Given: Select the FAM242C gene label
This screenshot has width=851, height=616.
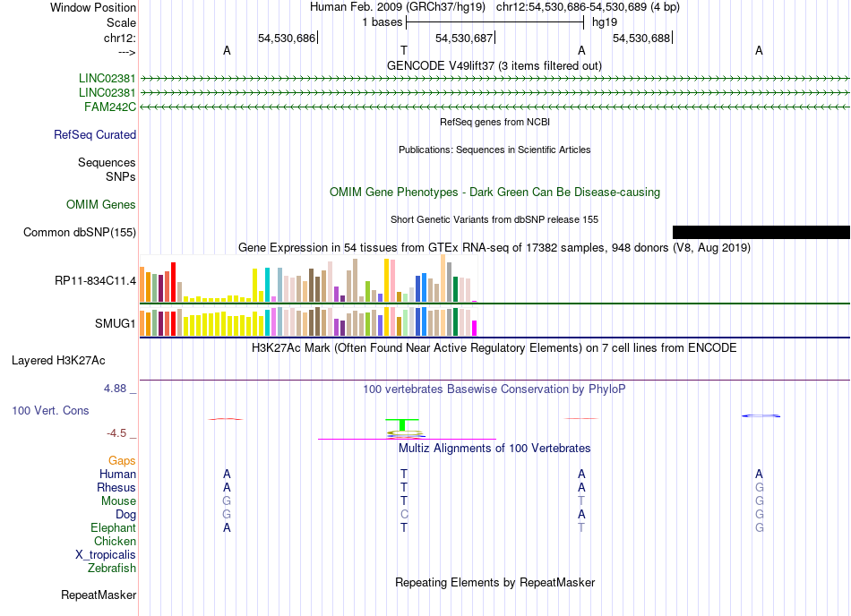Looking at the screenshot, I should [x=109, y=107].
